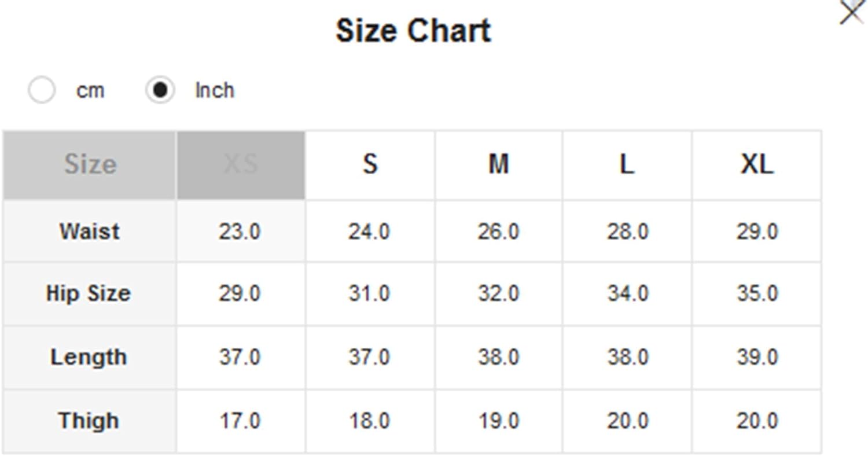Select the Inch unit radio button

coord(160,90)
